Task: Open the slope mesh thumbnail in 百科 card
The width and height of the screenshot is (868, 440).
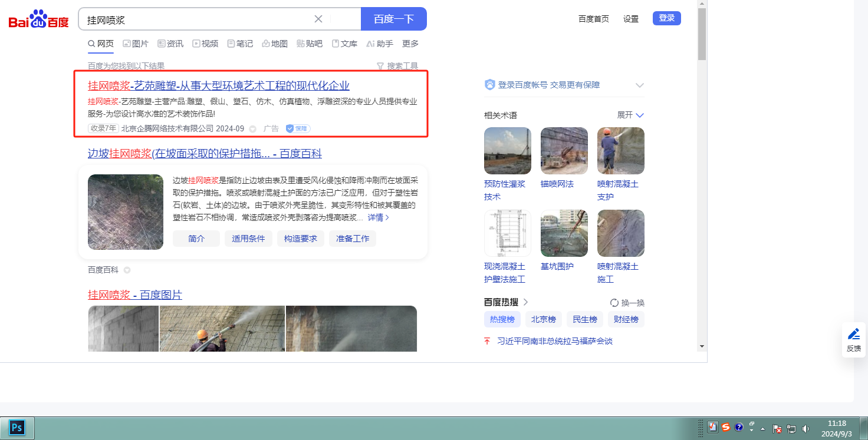Action: 126,212
